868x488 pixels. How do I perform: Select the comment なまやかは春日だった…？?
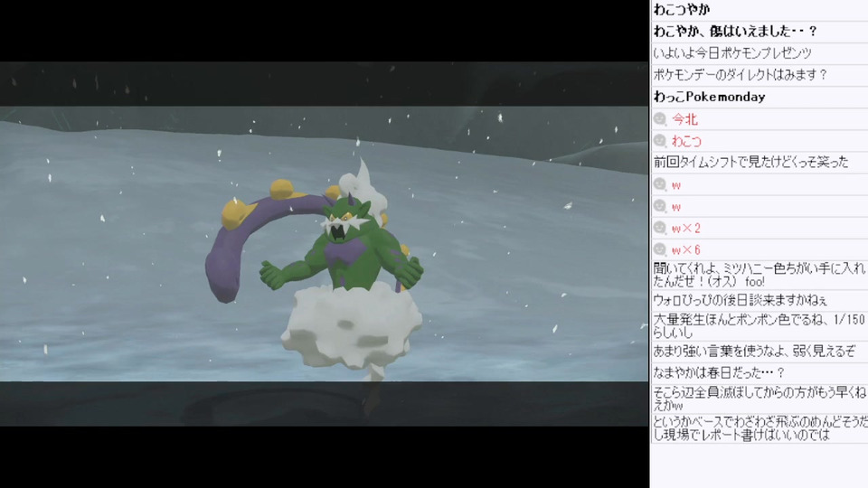719,372
